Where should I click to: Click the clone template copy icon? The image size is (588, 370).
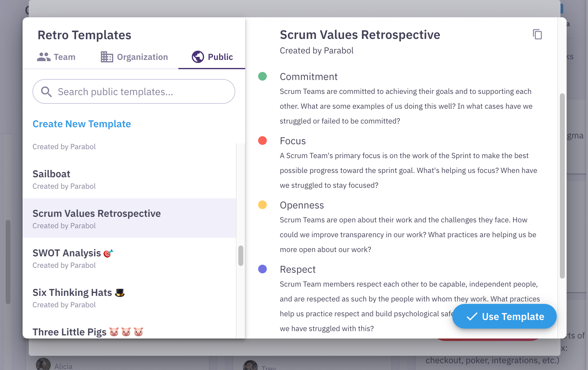pyautogui.click(x=537, y=34)
